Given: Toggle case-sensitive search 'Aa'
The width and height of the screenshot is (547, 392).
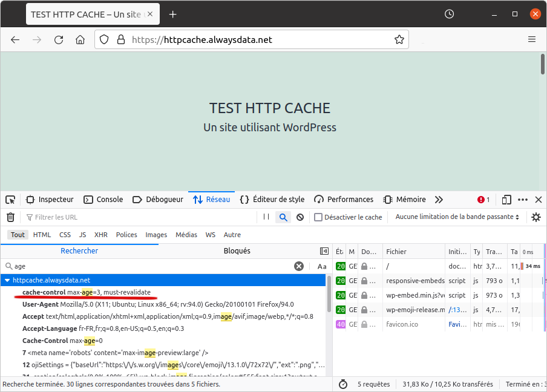Looking at the screenshot, I should (322, 266).
